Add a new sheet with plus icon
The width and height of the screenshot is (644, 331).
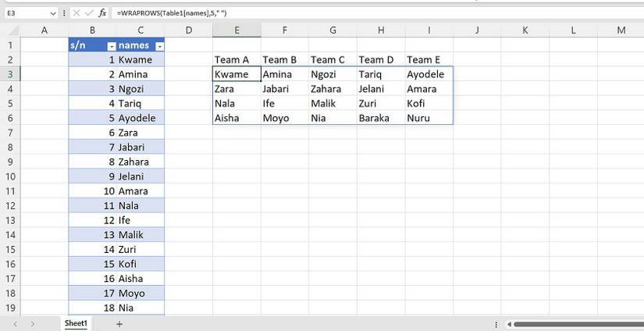coord(119,323)
